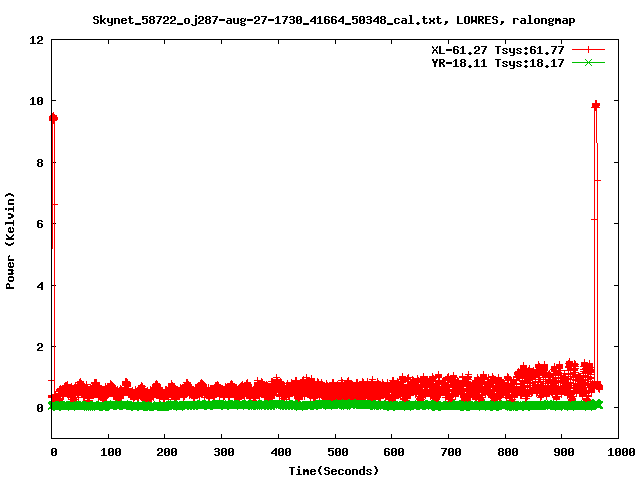Screen dimensions: 640x480
Task: Click the y-axis tick label 12
Action: pos(36,40)
